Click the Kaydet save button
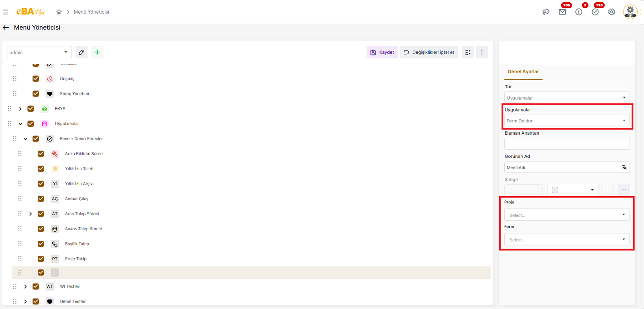644x309 pixels. 382,52
